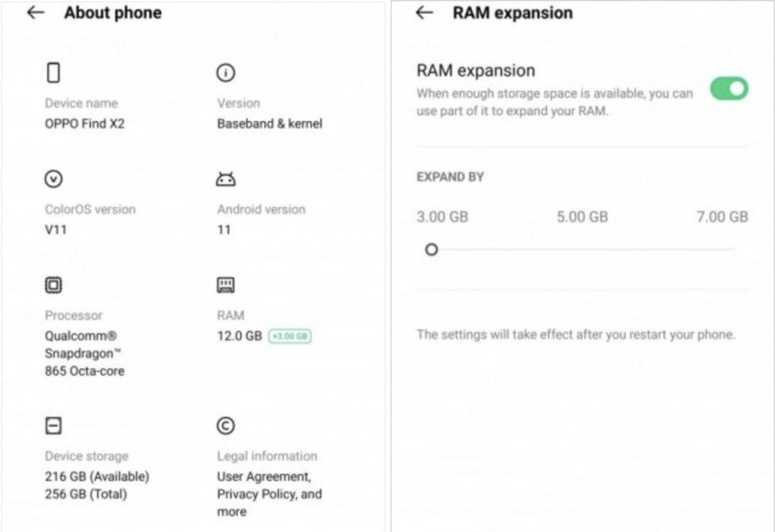Tap the ColorOS version circle icon
The height and width of the screenshot is (532, 775).
53,179
